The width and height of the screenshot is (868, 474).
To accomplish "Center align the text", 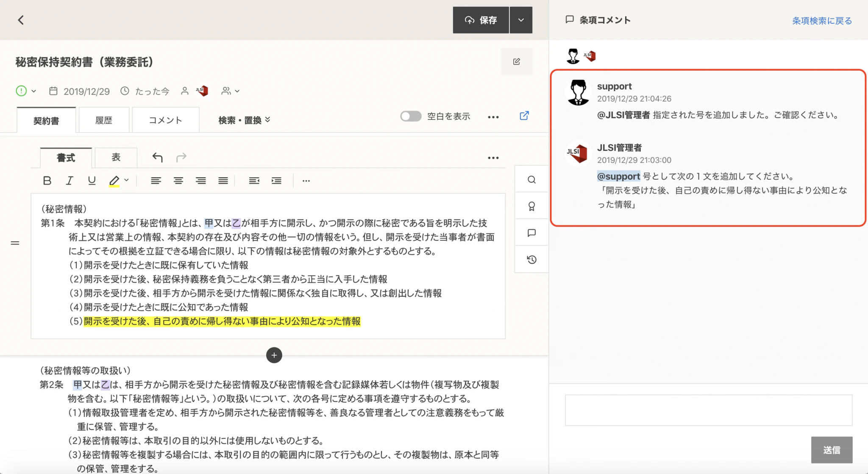I will (178, 181).
